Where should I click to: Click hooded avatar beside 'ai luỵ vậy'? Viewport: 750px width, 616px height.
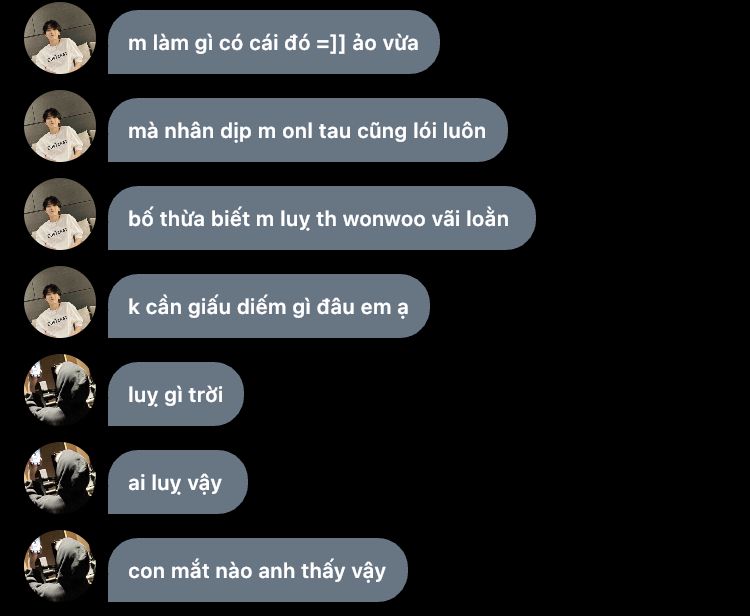(60, 478)
